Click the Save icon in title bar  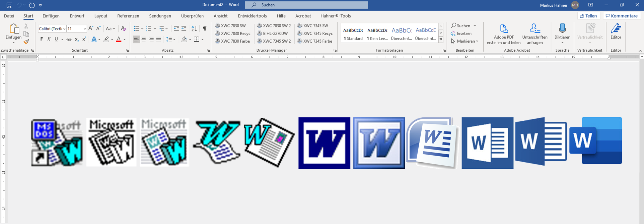click(9, 5)
